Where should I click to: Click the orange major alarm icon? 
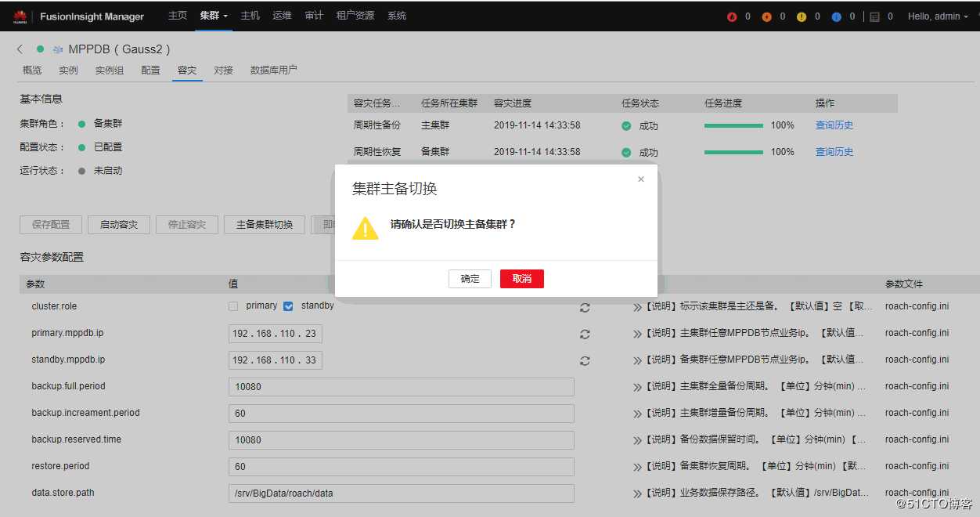point(766,16)
